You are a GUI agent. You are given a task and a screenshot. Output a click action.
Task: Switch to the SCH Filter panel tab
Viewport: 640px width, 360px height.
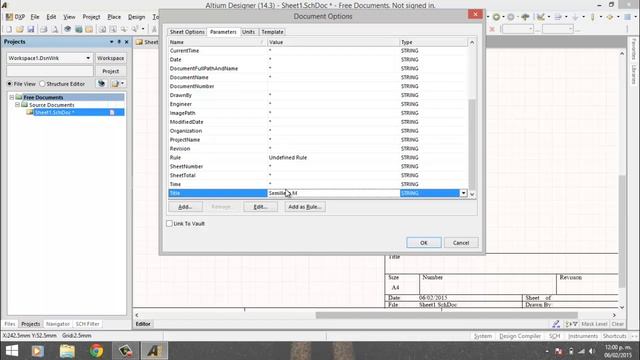click(87, 324)
